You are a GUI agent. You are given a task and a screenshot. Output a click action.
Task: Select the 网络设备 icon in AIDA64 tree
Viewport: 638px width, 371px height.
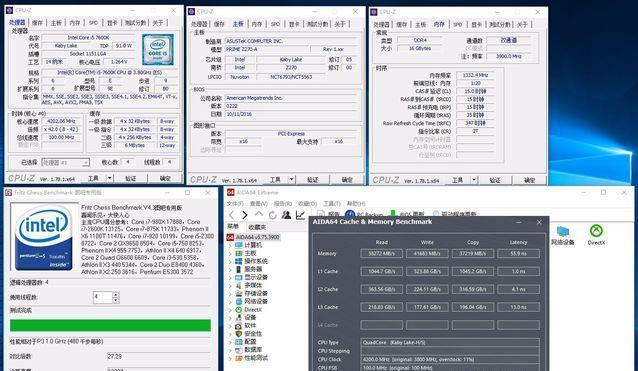point(239,301)
